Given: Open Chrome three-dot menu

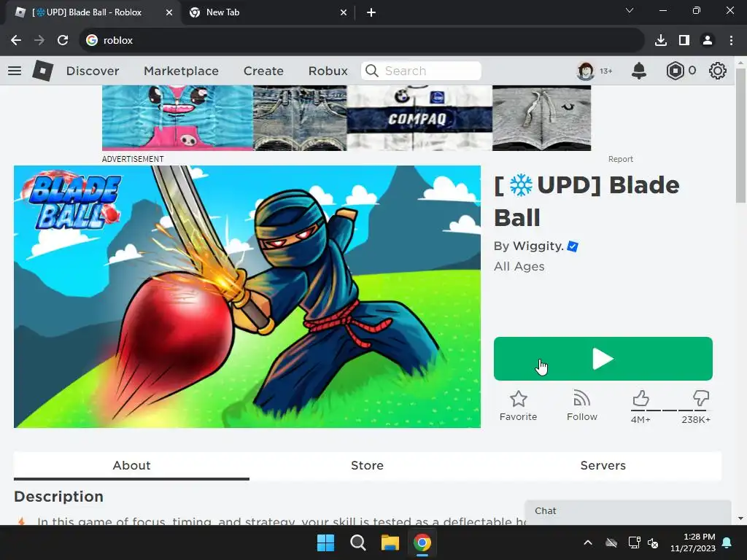Looking at the screenshot, I should (731, 41).
